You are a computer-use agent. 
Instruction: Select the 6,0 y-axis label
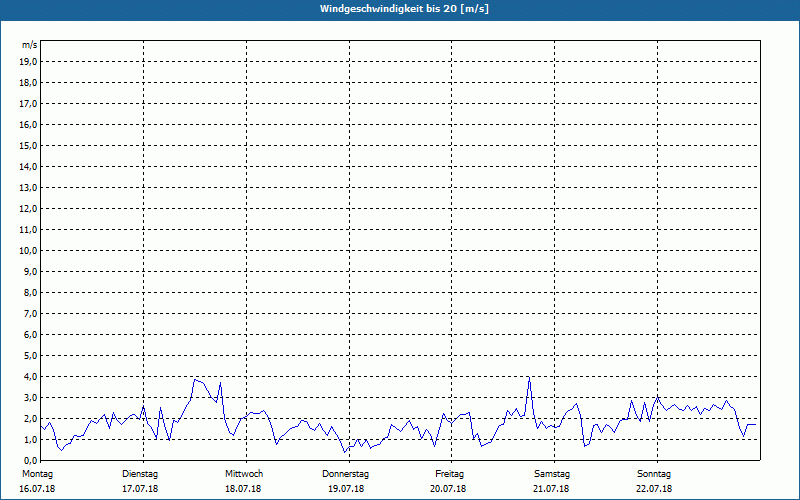[x=30, y=334]
